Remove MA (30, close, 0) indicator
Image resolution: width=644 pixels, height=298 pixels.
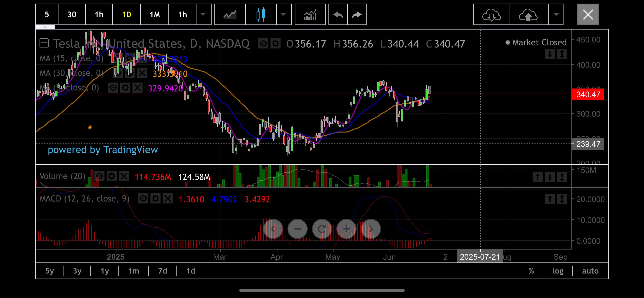point(142,73)
